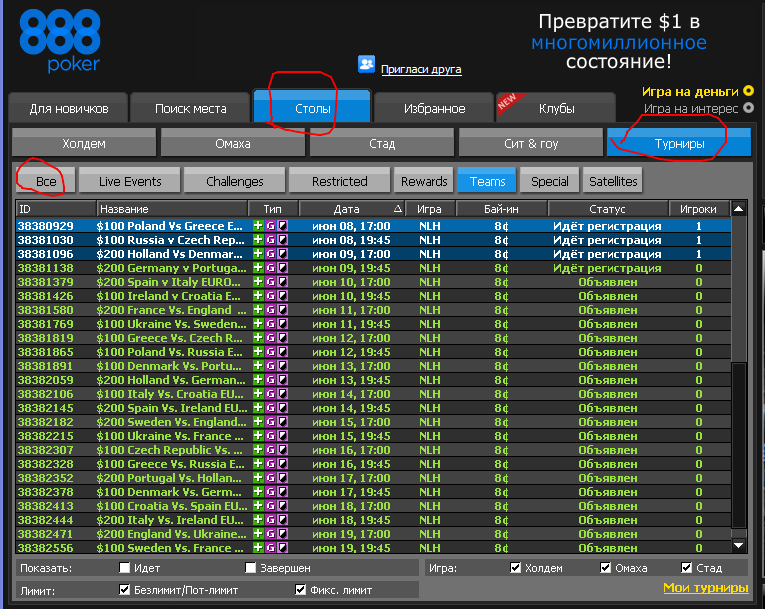Uncheck the Стад game checkbox
The height and width of the screenshot is (609, 765).
pos(686,568)
